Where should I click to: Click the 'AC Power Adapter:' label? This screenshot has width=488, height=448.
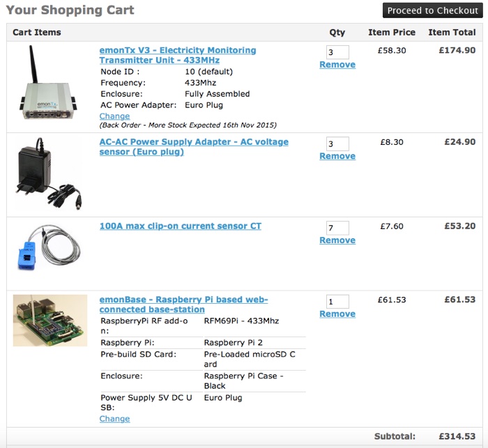coord(139,105)
